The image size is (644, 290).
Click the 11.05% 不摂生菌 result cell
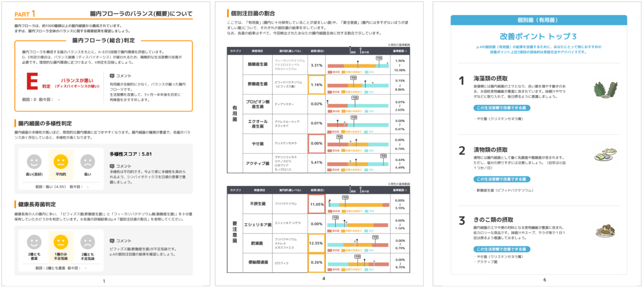tap(317, 204)
